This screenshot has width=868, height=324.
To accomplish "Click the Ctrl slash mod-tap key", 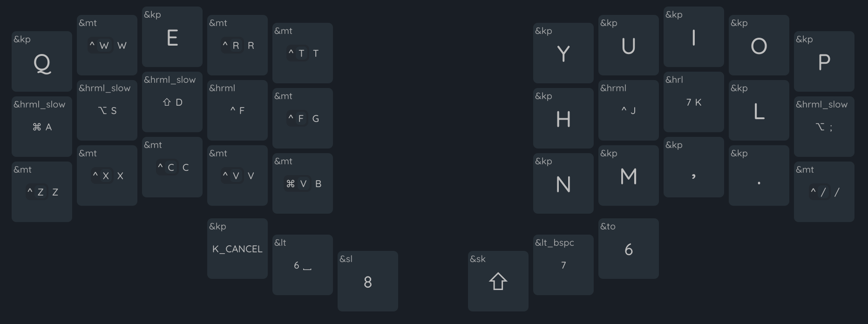I will click(x=824, y=192).
